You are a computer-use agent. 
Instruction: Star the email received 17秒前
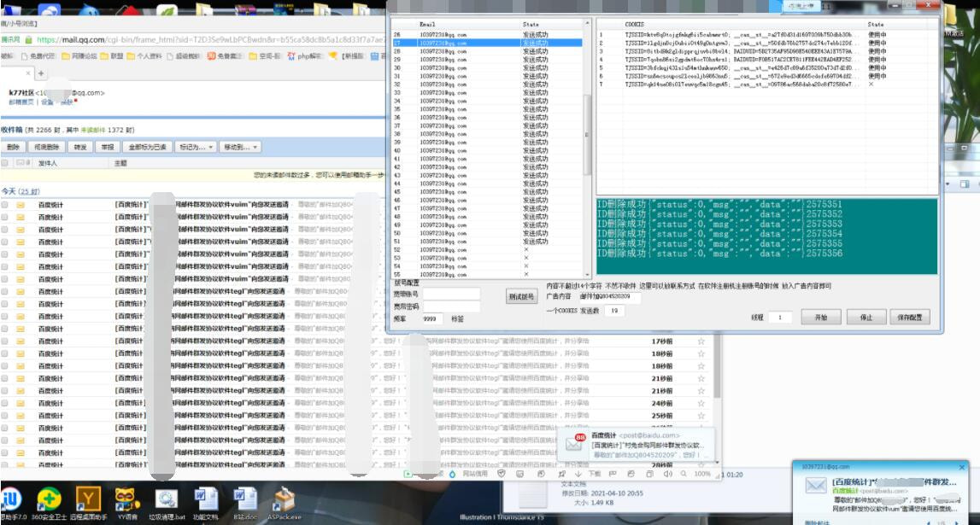pos(701,341)
